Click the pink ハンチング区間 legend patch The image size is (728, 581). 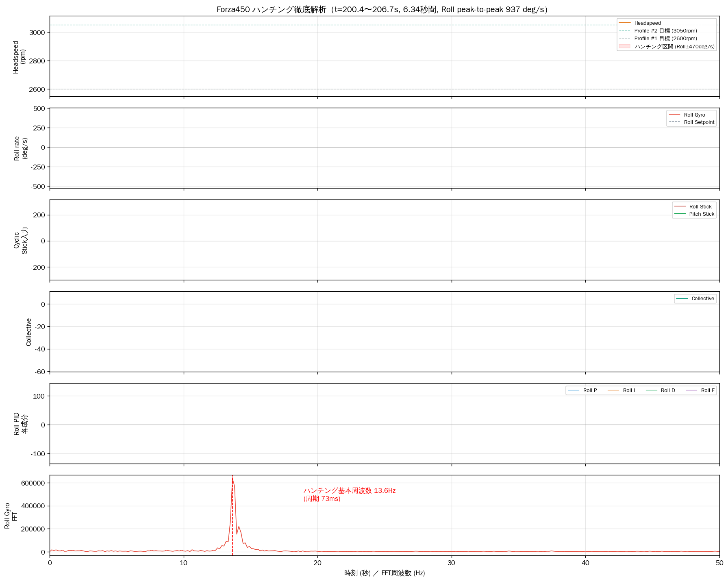(624, 46)
